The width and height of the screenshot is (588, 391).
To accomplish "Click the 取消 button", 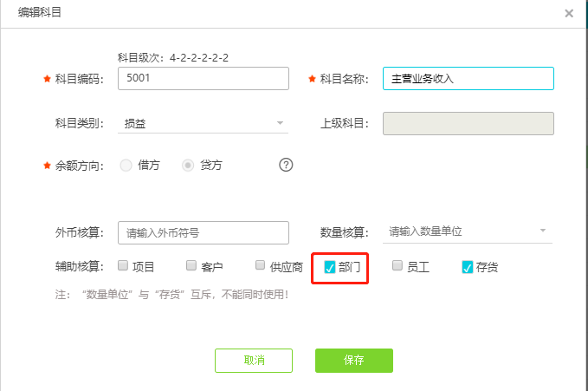I will pos(254,361).
